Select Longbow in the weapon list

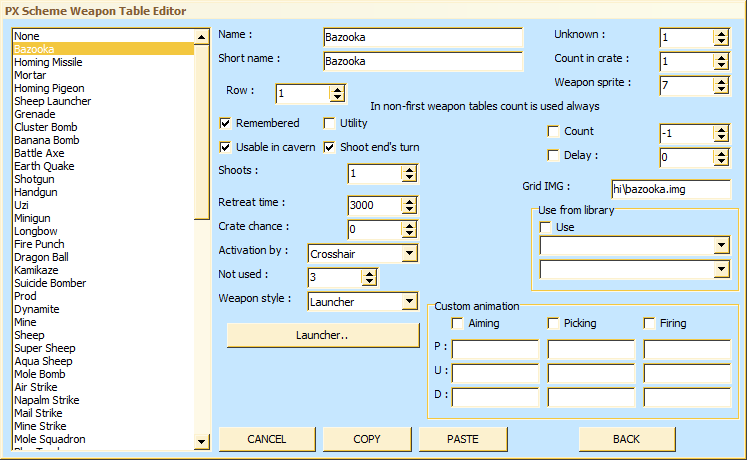(x=103, y=231)
